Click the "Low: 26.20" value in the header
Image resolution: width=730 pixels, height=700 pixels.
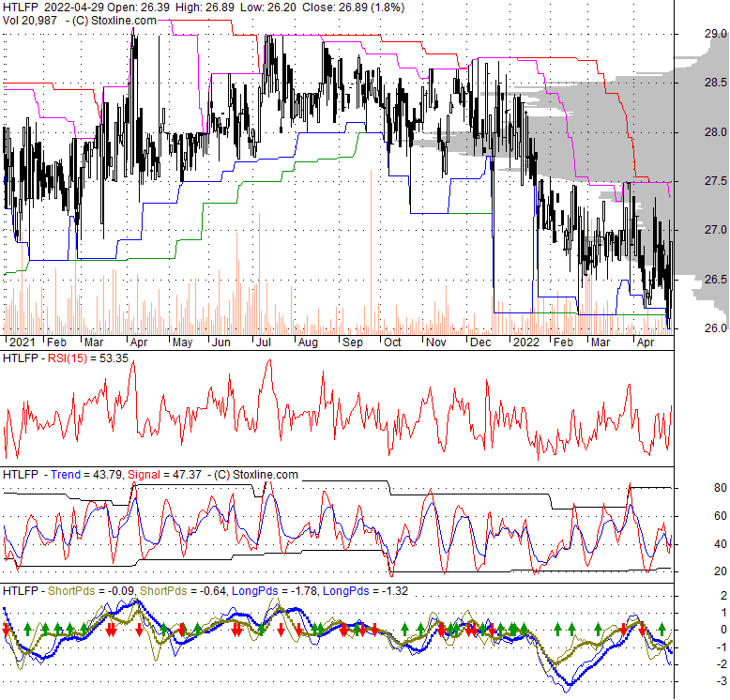click(x=266, y=8)
